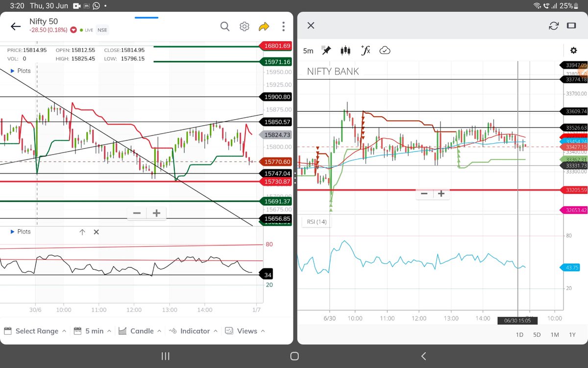Tap the WhatsApp status bar notification icon

pos(96,6)
